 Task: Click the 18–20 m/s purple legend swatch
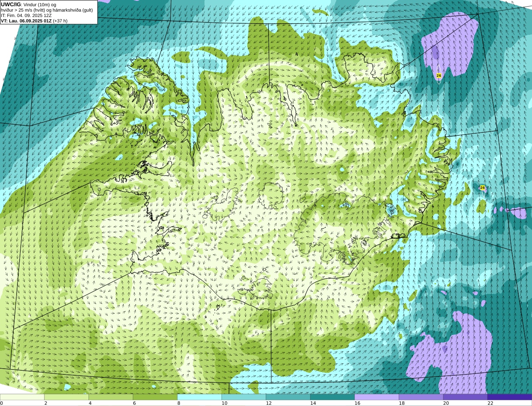coord(421,397)
